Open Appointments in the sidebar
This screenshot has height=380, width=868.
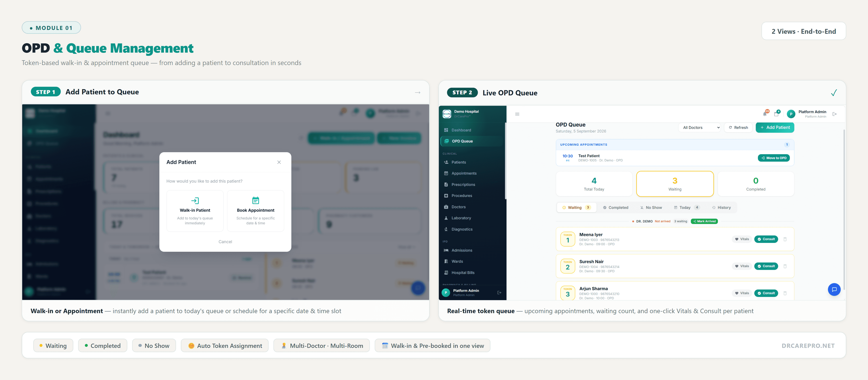(472, 173)
